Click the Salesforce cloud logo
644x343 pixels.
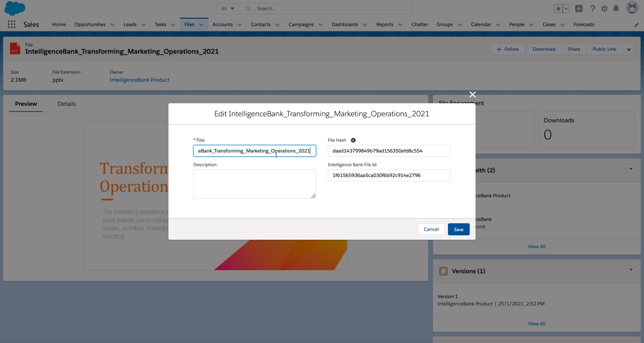tap(15, 8)
